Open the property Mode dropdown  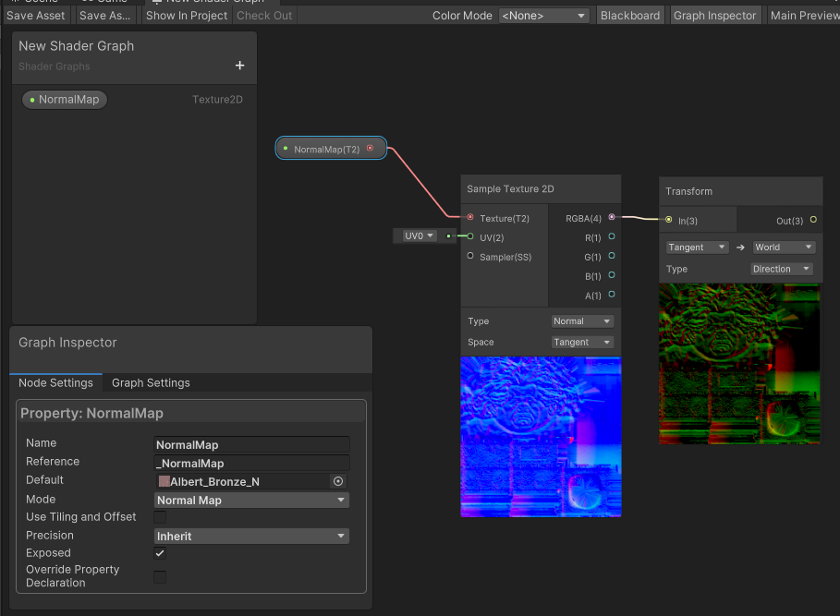pos(251,500)
